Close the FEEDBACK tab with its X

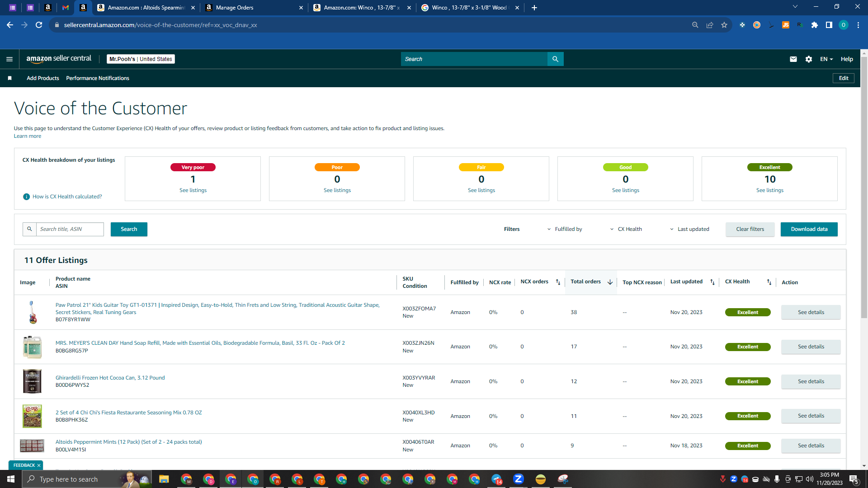[39, 465]
